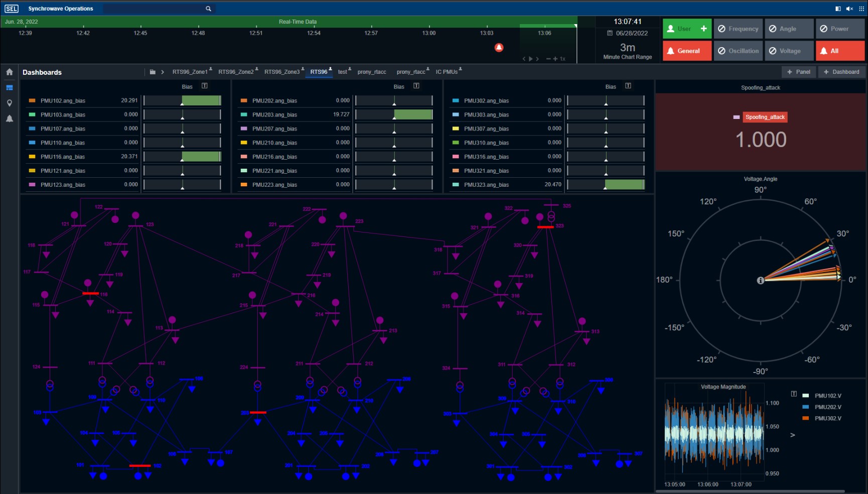The height and width of the screenshot is (494, 868).
Task: Click the SEL logo icon
Action: point(11,9)
